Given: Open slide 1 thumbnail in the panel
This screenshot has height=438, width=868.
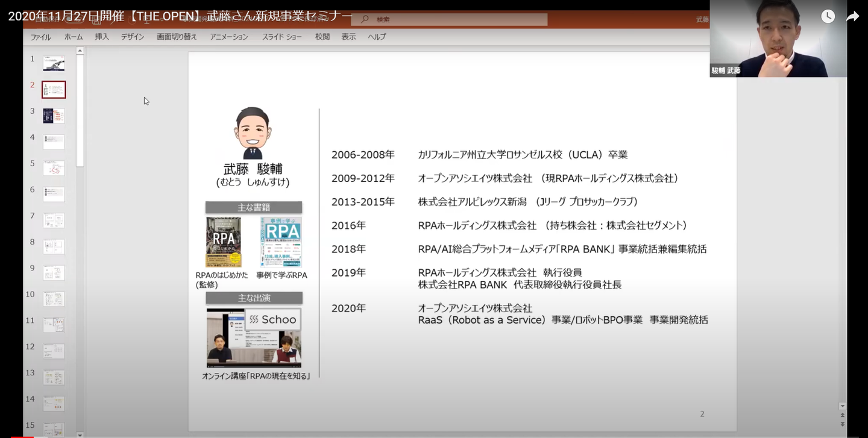Looking at the screenshot, I should pos(54,63).
